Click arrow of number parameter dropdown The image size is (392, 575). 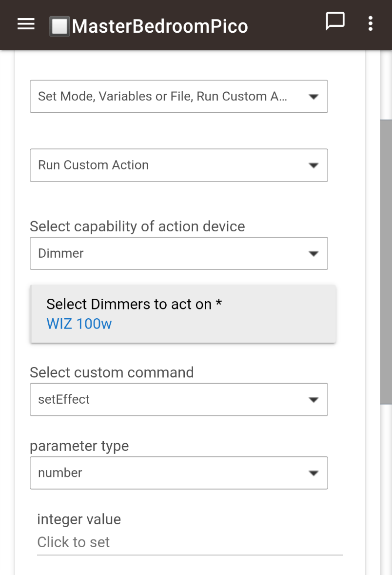tap(314, 473)
